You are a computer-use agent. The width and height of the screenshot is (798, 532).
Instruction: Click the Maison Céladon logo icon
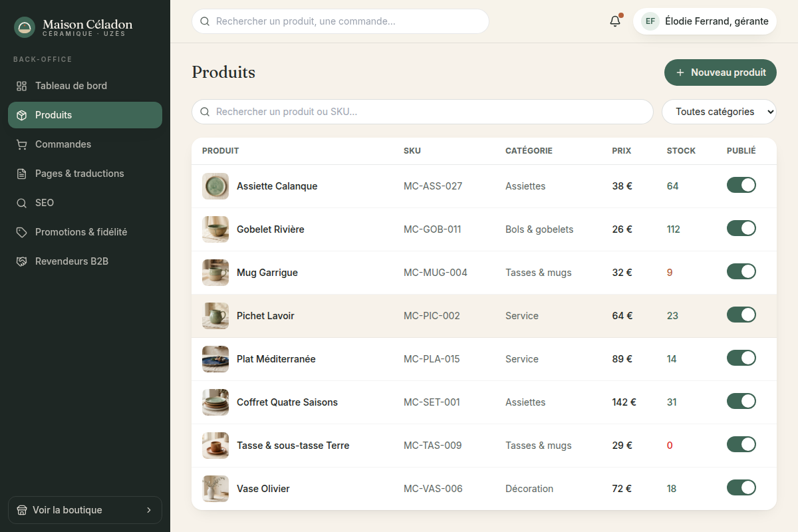pos(25,27)
